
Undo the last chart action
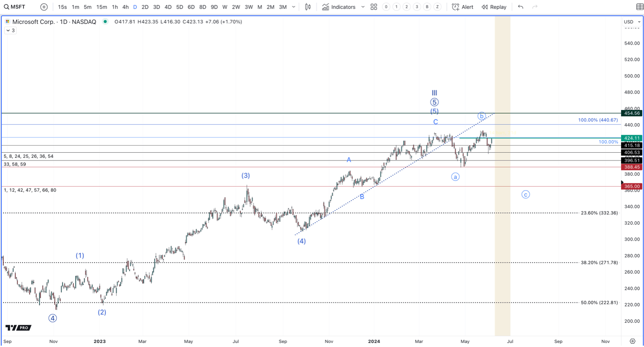point(521,7)
